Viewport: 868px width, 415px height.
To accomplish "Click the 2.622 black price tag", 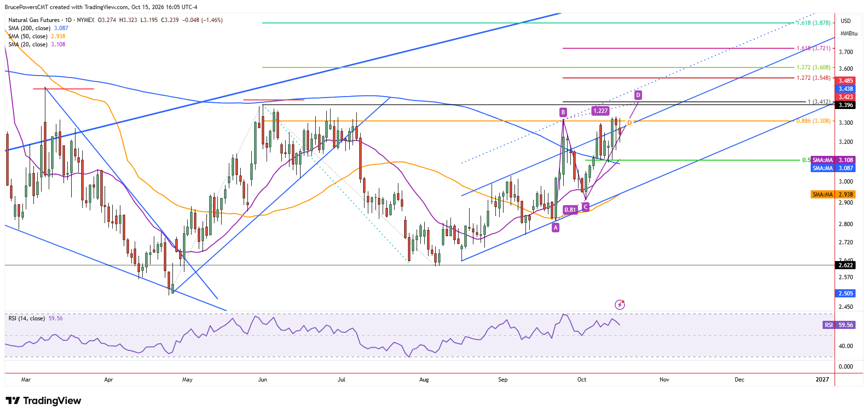I will (x=846, y=265).
